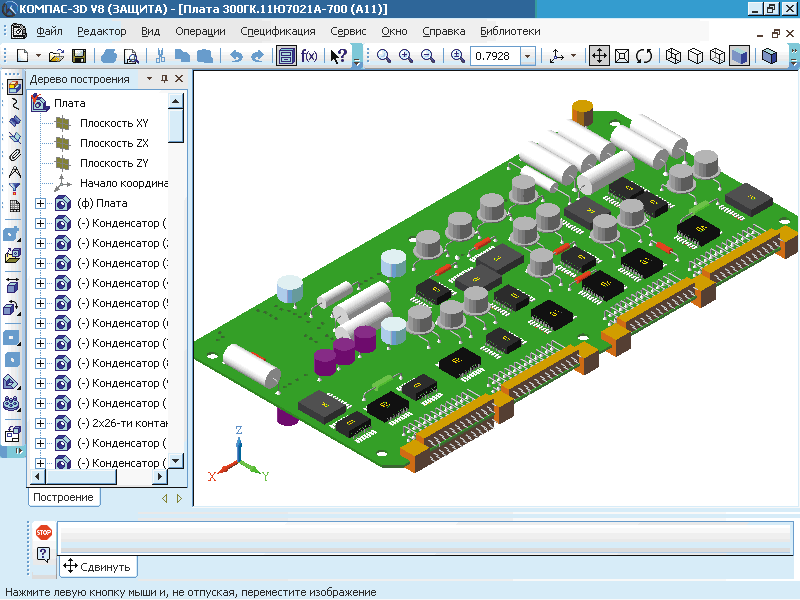Screen dimensions: 800x600
Task: Zoom to window with the magnifier icon
Action: point(384,56)
